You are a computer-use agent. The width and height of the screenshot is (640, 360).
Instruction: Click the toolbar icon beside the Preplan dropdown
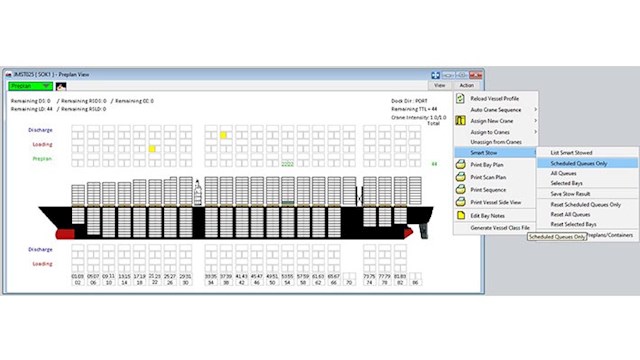[61, 86]
